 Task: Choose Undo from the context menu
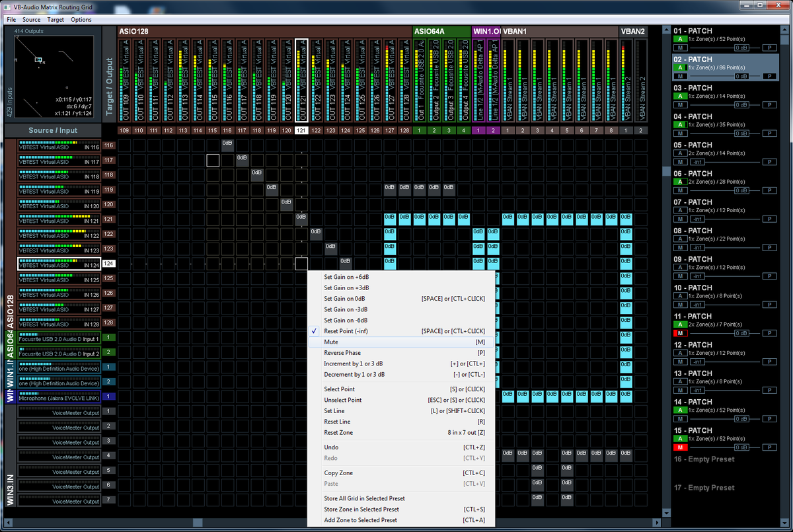[x=402, y=447]
